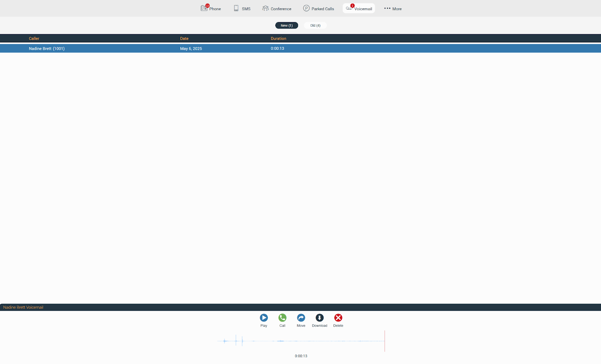Select the Phone tab icon

[204, 8]
